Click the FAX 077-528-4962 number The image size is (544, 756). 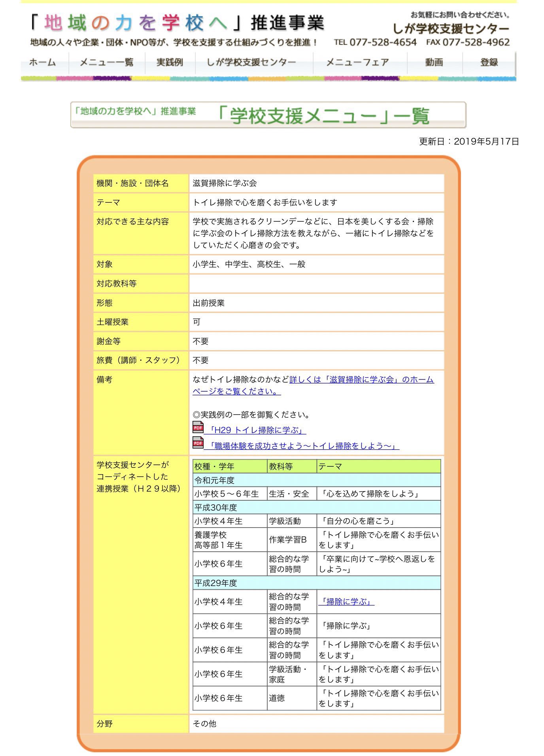(468, 42)
